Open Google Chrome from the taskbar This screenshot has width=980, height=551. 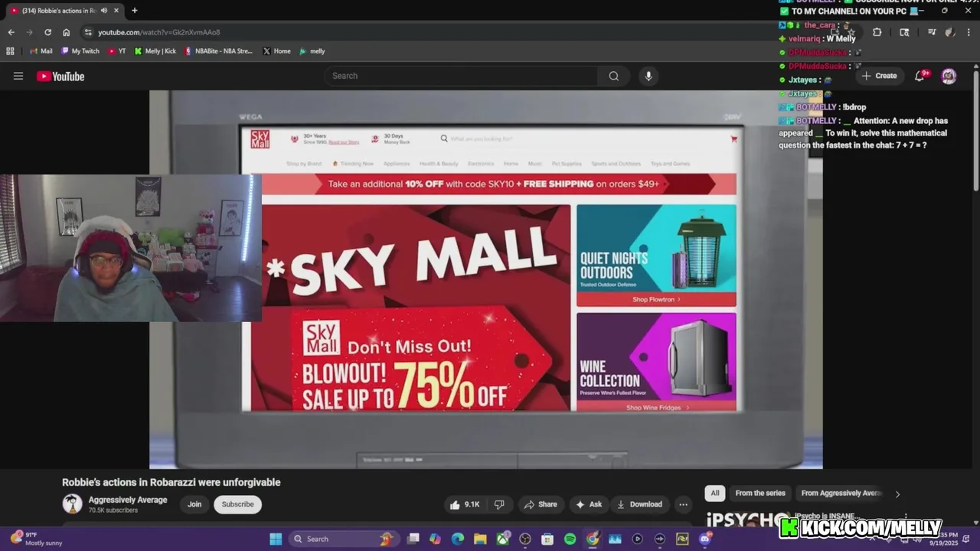coord(593,539)
